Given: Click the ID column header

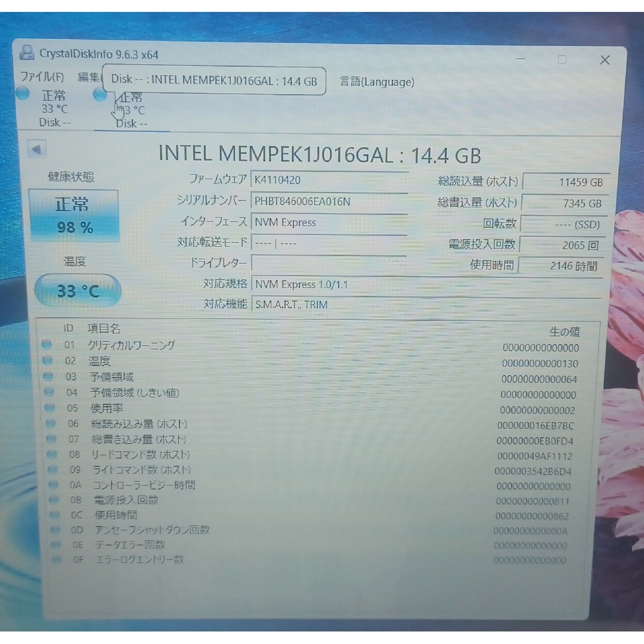Looking at the screenshot, I should (x=68, y=328).
